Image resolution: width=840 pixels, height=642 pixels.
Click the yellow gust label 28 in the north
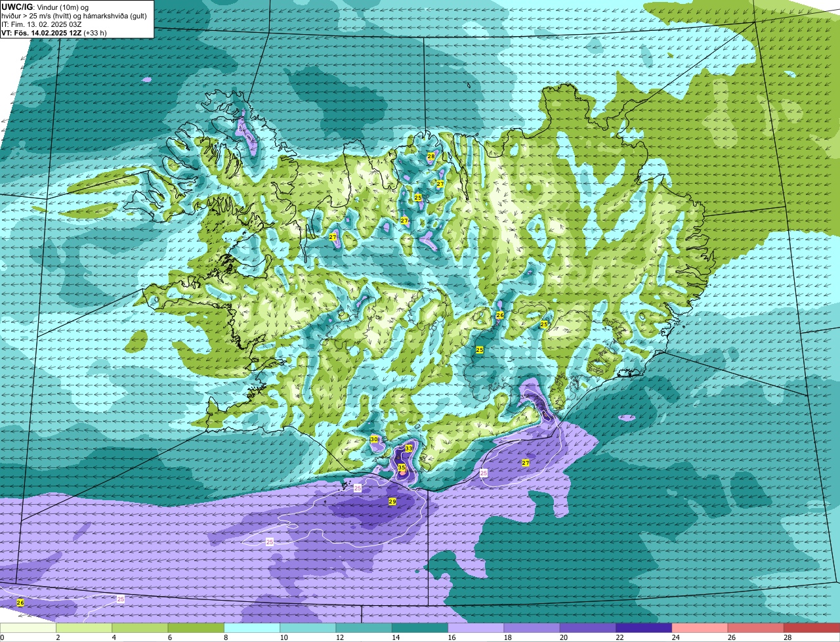click(431, 156)
